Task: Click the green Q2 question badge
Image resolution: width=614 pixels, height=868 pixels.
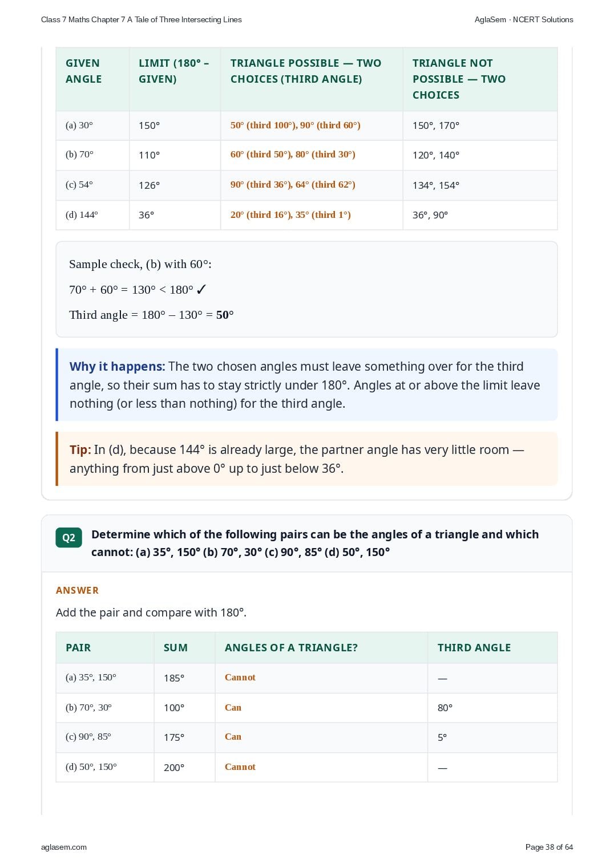Action: [x=68, y=537]
